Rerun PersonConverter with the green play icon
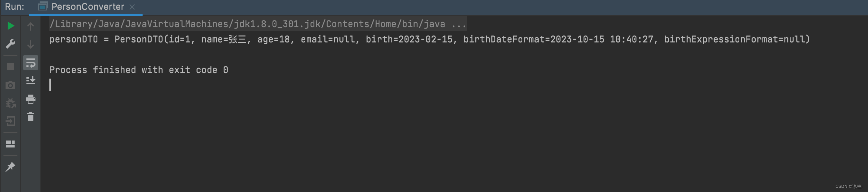 coord(10,26)
